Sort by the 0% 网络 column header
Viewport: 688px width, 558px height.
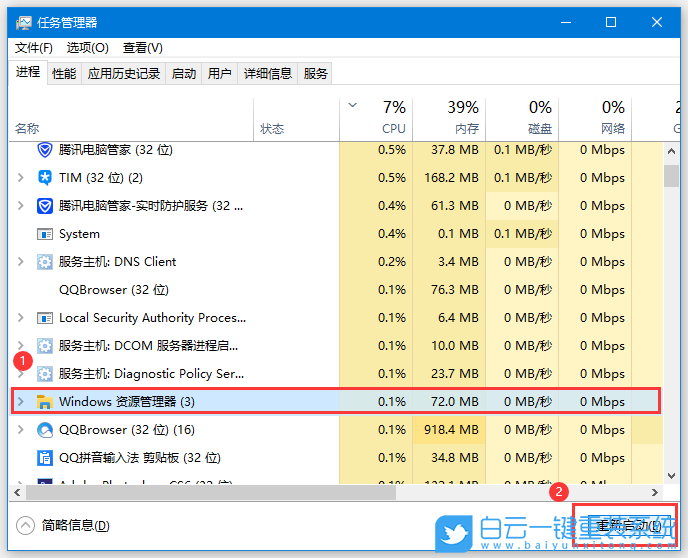[595, 119]
